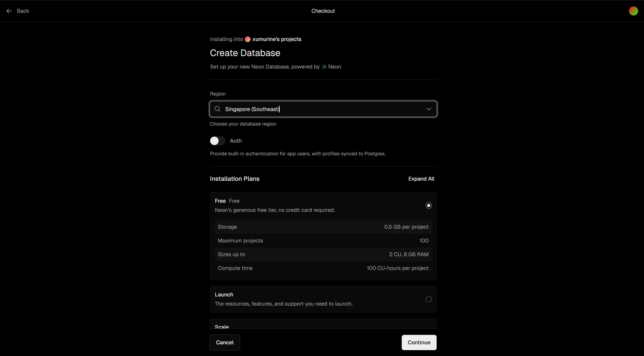Click the Neon logo icon
The image size is (644, 356).
click(324, 67)
